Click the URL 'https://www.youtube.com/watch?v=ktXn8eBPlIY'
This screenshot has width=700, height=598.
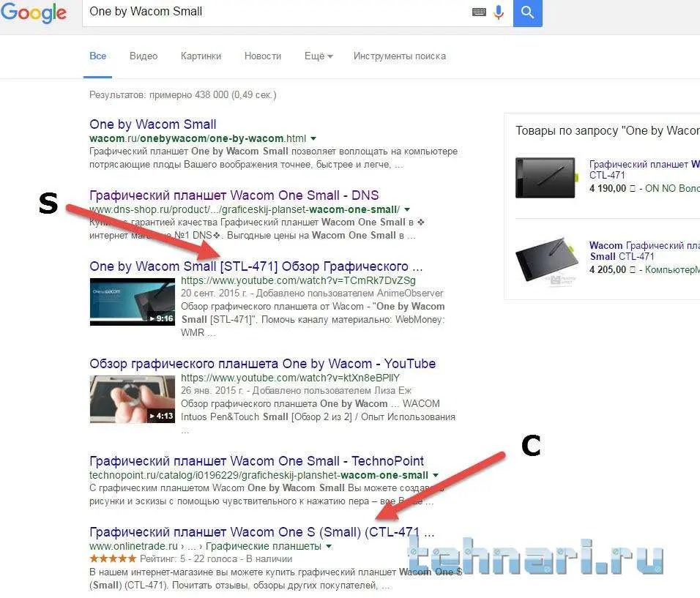click(x=290, y=378)
